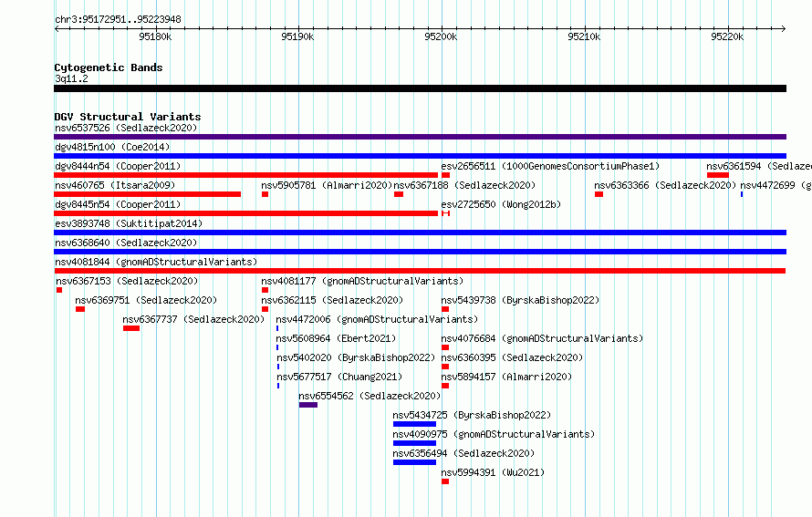The height and width of the screenshot is (517, 812).
Task: Select nsv4090975 (gnomADStructuralVariants) label
Action: coord(494,434)
